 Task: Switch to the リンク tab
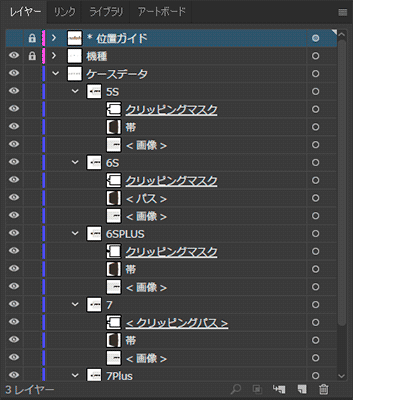click(x=64, y=12)
